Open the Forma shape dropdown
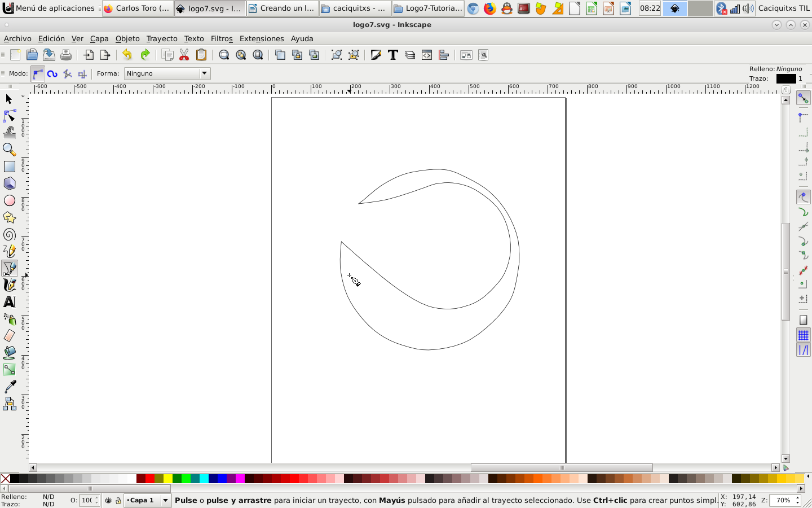Image resolution: width=812 pixels, height=508 pixels. coord(167,73)
